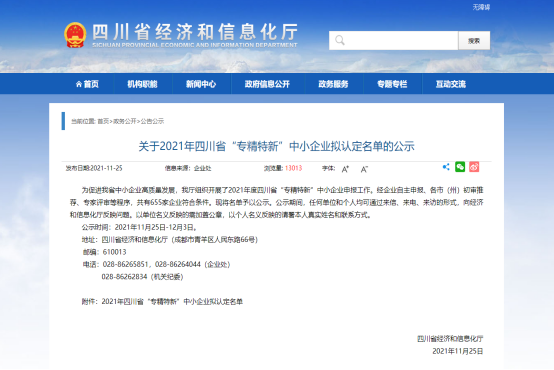Image resolution: width=554 pixels, height=370 pixels.
Task: Click the home icon in navigation
Action: 79,84
